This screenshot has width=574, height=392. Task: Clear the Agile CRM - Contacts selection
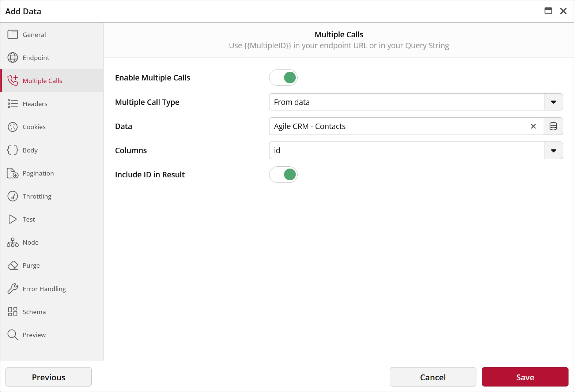(x=533, y=126)
